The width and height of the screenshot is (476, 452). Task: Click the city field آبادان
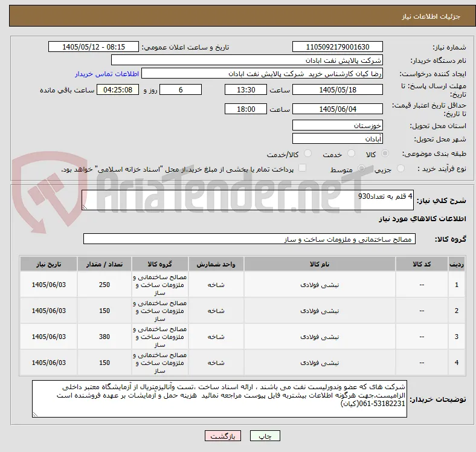338,138
